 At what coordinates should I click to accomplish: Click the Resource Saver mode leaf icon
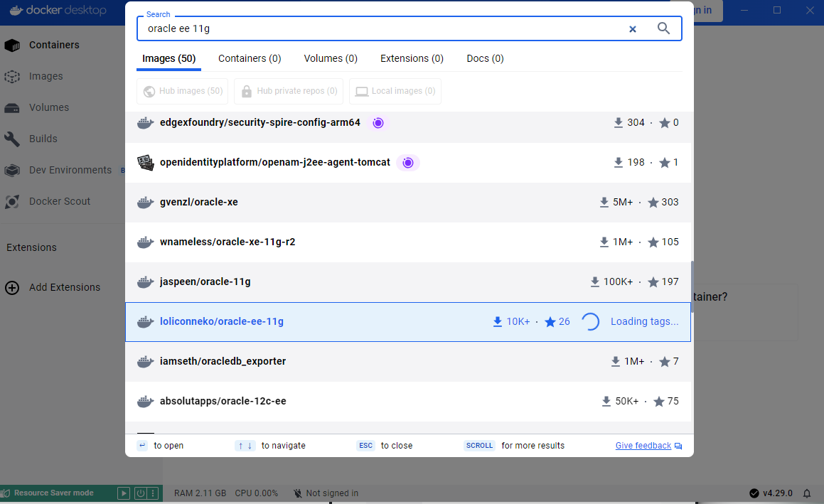(x=6, y=493)
